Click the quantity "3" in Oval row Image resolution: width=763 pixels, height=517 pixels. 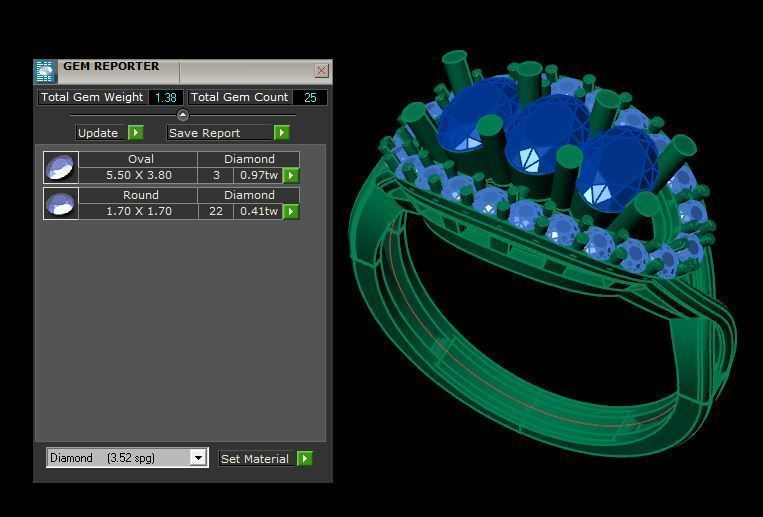pyautogui.click(x=216, y=175)
